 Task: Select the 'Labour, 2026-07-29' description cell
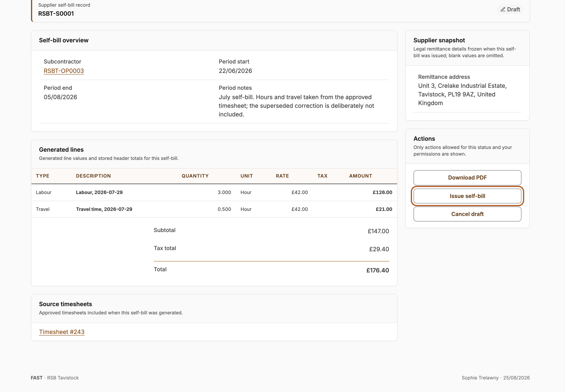(x=99, y=192)
